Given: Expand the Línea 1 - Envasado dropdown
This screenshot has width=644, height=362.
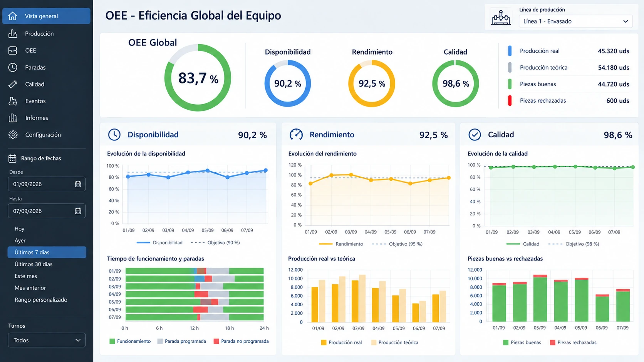Looking at the screenshot, I should [576, 21].
